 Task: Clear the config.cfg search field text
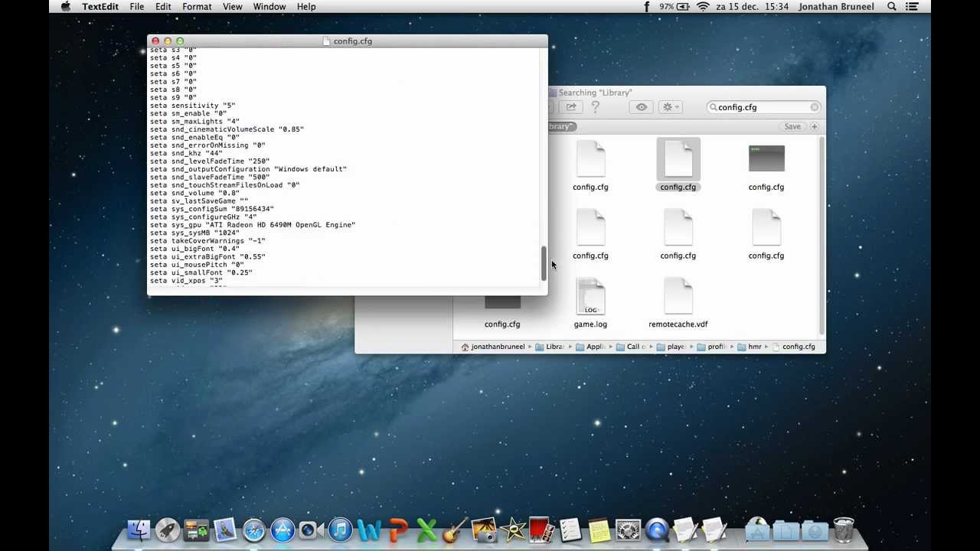[814, 107]
